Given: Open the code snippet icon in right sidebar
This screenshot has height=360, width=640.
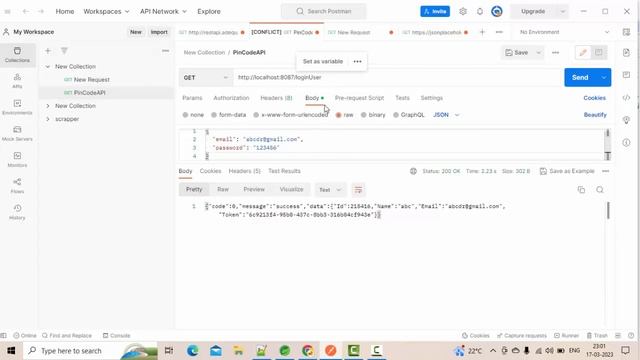Looking at the screenshot, I should coord(626,98).
